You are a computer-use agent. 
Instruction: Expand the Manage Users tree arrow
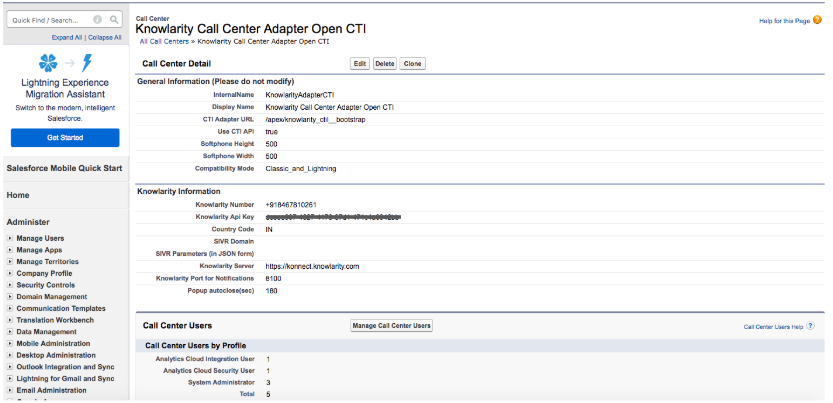tap(10, 238)
